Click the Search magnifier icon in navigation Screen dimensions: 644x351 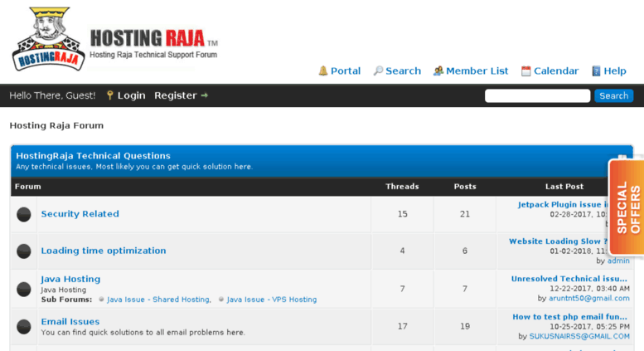pos(378,71)
